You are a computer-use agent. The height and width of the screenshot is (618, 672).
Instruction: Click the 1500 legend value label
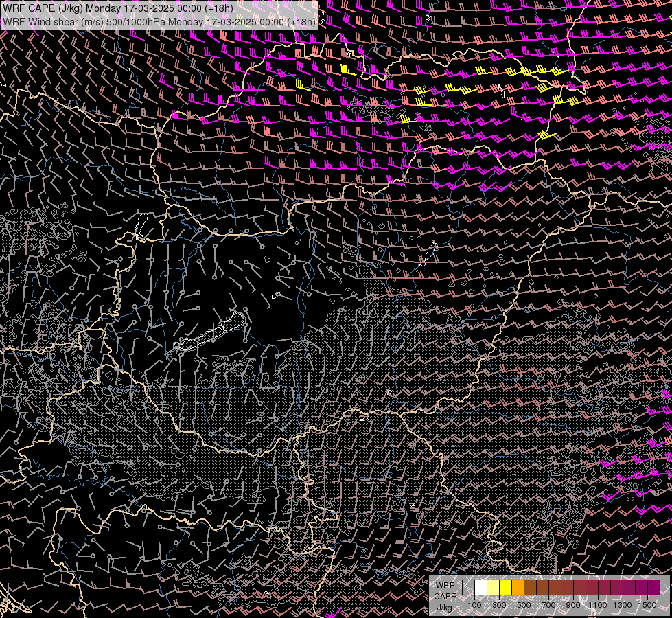click(647, 605)
